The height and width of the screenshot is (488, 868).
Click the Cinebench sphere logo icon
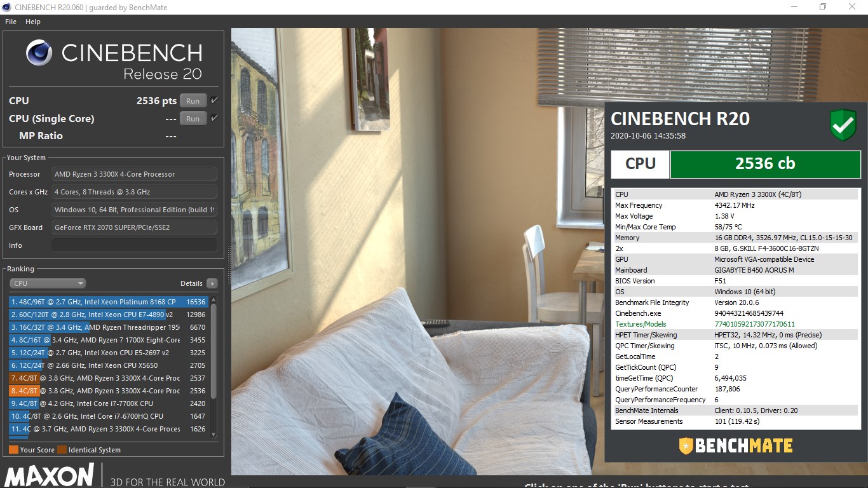[39, 53]
